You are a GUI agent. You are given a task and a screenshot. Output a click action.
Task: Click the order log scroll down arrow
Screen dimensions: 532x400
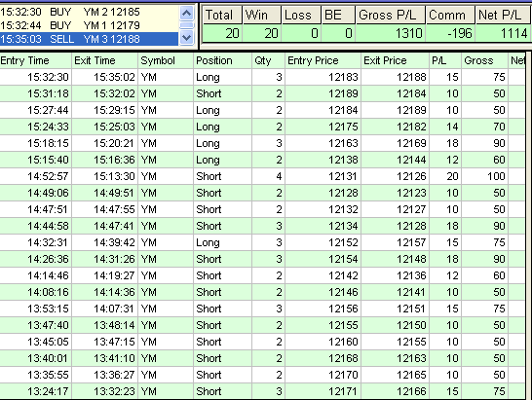pyautogui.click(x=187, y=38)
